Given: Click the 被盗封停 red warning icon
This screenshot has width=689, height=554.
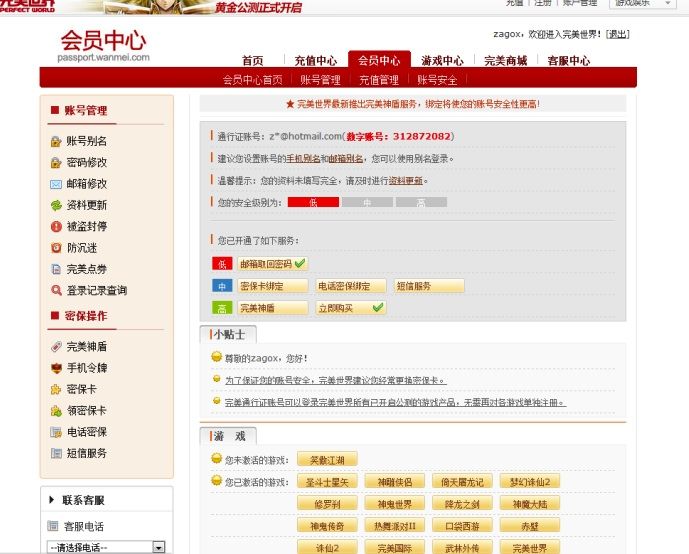Looking at the screenshot, I should click(x=56, y=227).
